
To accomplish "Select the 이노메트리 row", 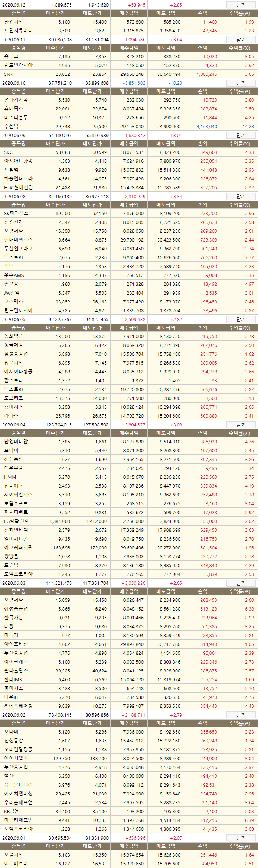I will 129,864.
